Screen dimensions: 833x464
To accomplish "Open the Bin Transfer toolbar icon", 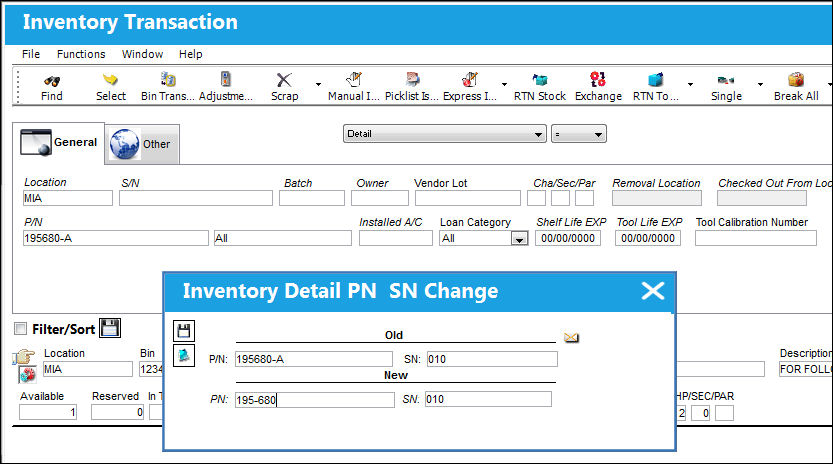I will (168, 80).
